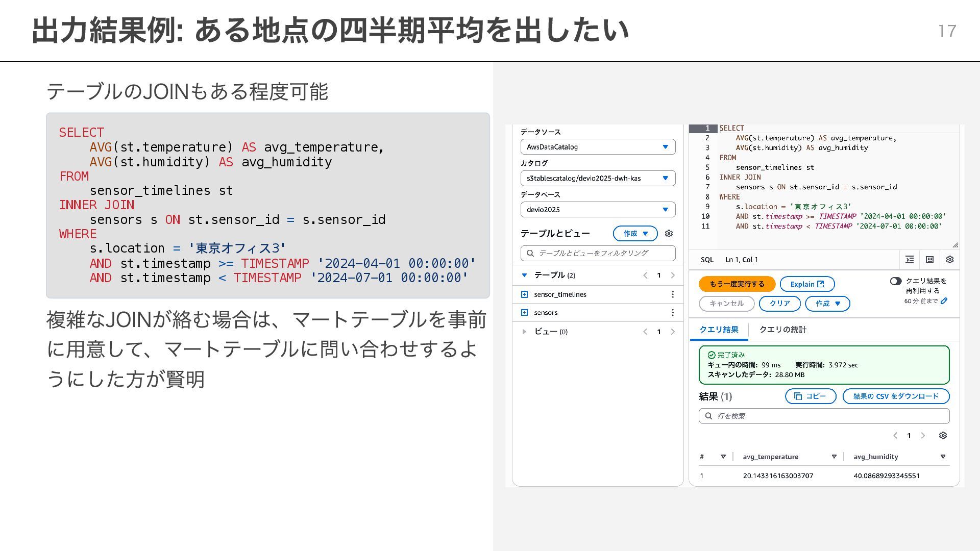
Task: Click 結果の CSV をダウンロード button
Action: point(896,396)
